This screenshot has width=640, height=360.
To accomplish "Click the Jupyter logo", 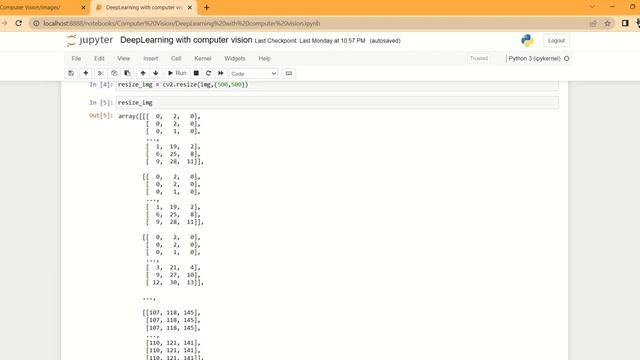I will click(x=90, y=40).
